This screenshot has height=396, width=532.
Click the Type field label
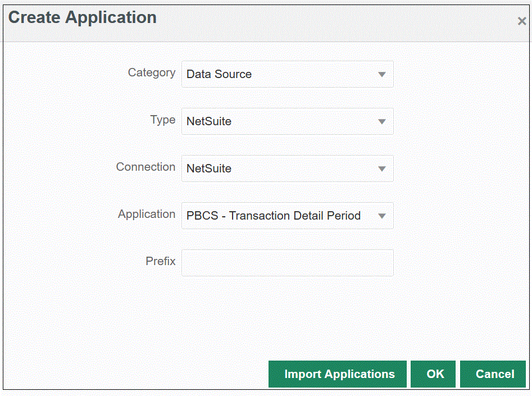click(x=163, y=120)
